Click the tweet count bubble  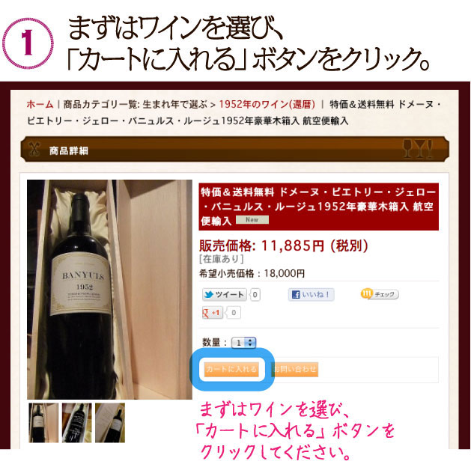[x=255, y=294]
